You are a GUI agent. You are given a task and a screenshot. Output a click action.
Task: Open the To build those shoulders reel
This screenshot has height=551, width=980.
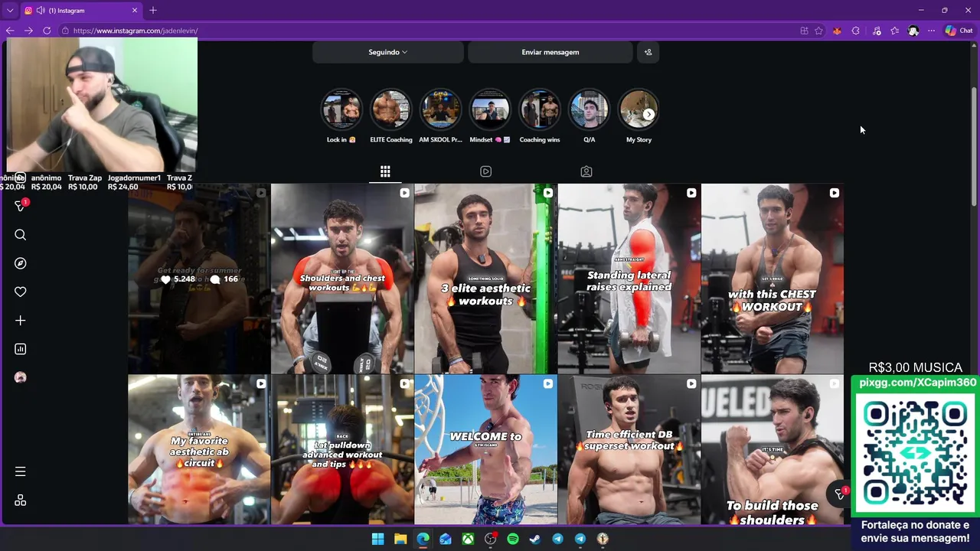pos(772,450)
